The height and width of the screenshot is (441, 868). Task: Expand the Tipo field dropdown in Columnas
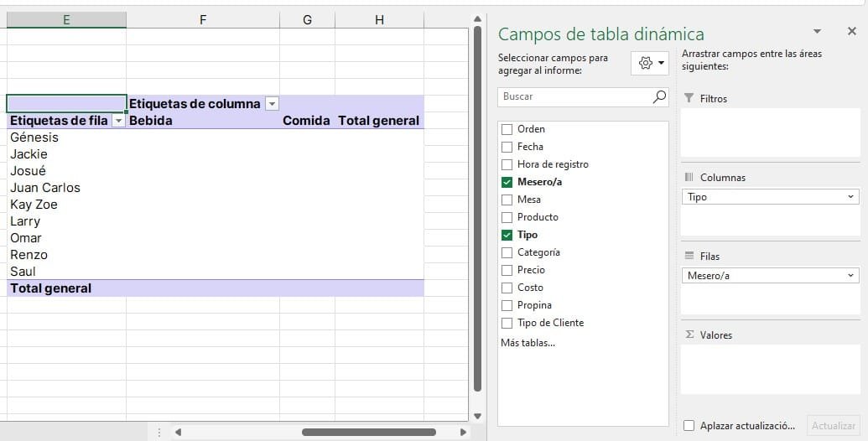pos(851,197)
